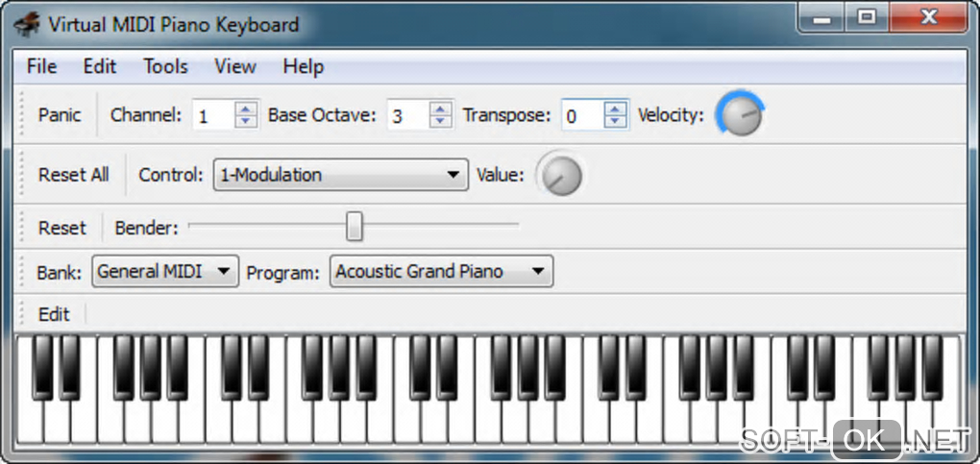
Task: Click the Reset All controllers button
Action: click(x=73, y=175)
